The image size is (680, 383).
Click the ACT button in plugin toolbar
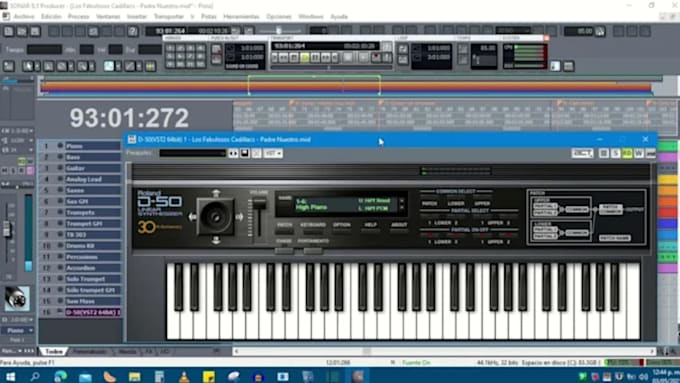click(x=582, y=153)
